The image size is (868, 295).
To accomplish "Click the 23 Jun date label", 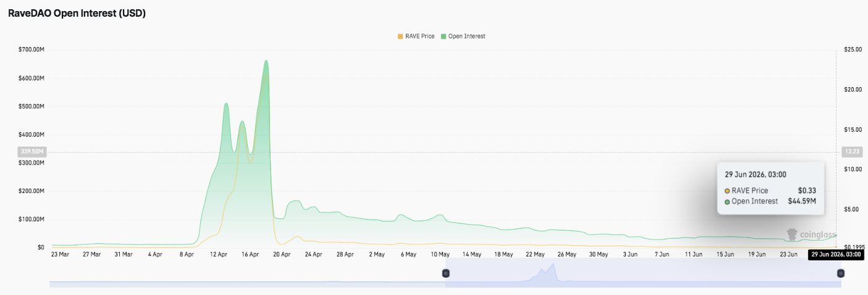I will [x=789, y=254].
